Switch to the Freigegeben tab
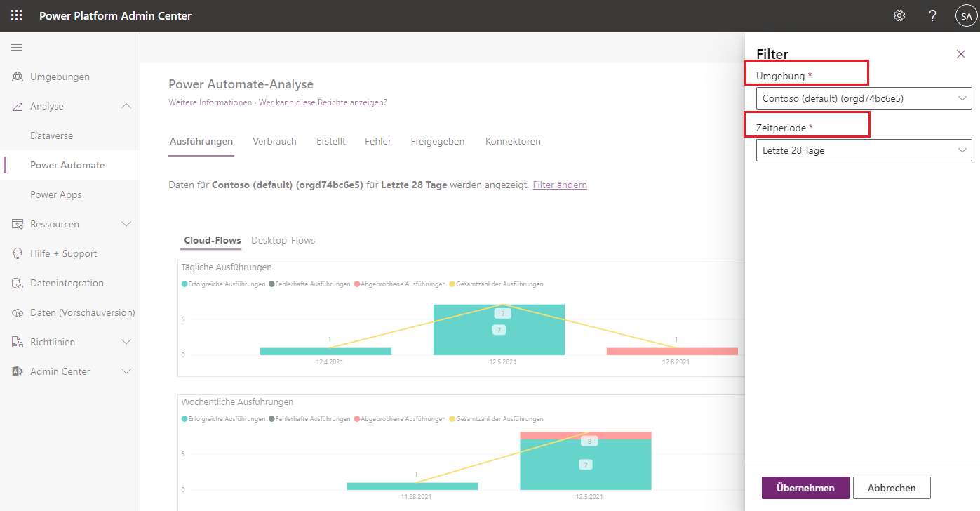The height and width of the screenshot is (511, 980). 438,141
